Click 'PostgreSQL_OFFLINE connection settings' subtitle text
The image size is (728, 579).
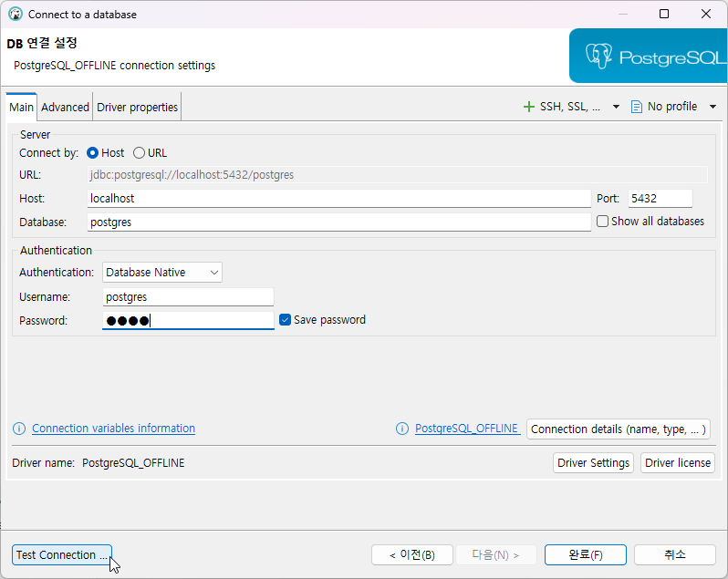click(114, 66)
